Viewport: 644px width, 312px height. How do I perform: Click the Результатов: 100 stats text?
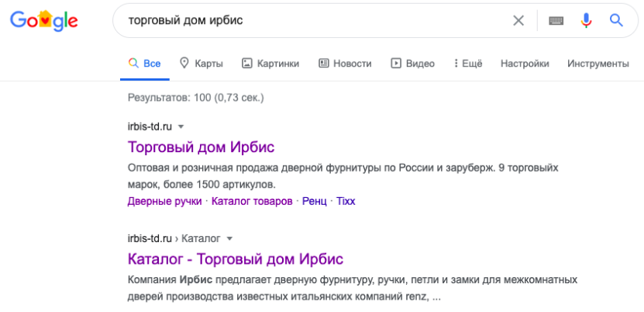(196, 98)
